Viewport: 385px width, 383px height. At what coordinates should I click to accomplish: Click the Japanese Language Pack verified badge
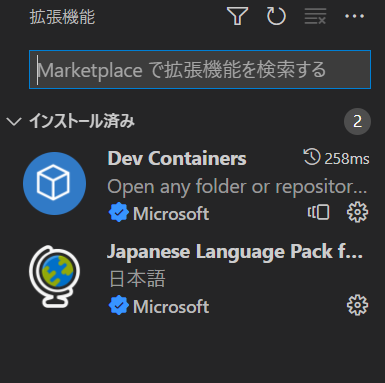click(x=119, y=306)
